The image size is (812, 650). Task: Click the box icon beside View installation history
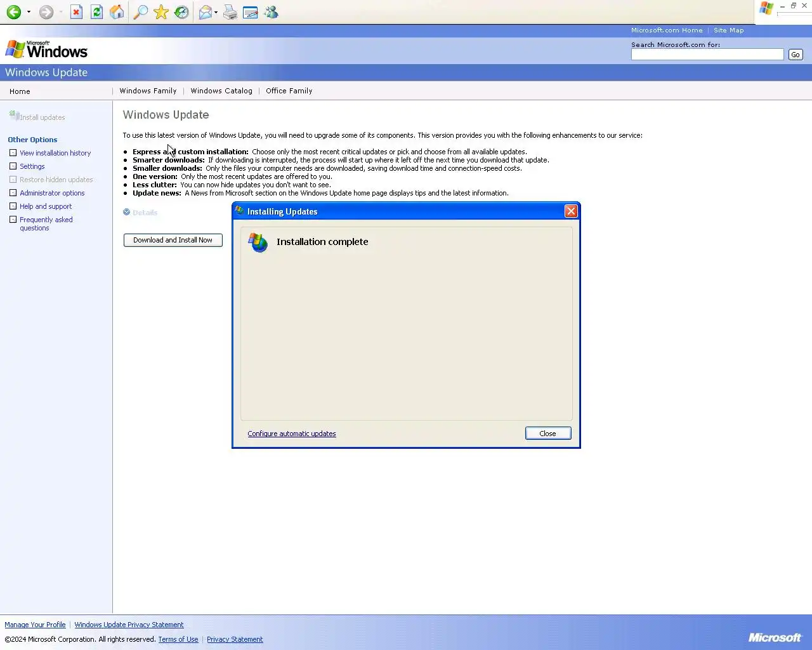click(x=13, y=153)
